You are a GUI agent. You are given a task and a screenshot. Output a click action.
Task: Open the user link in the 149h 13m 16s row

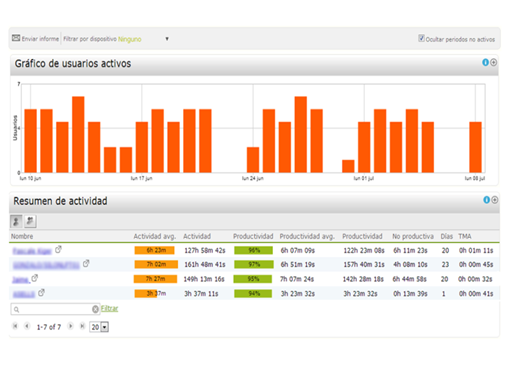click(x=21, y=280)
